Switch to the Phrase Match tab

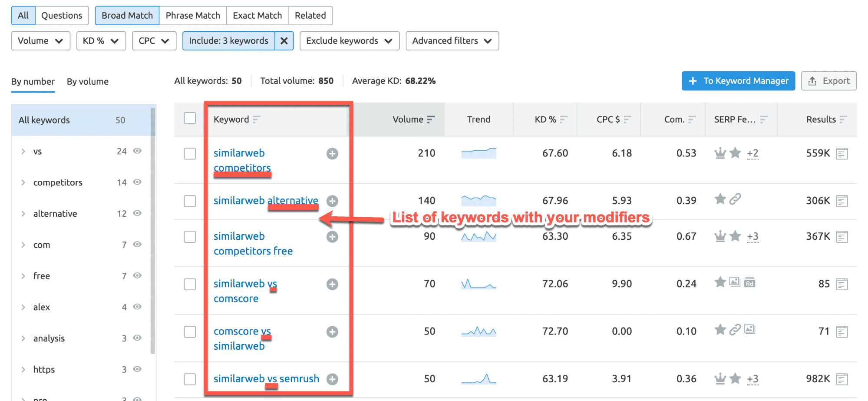192,16
